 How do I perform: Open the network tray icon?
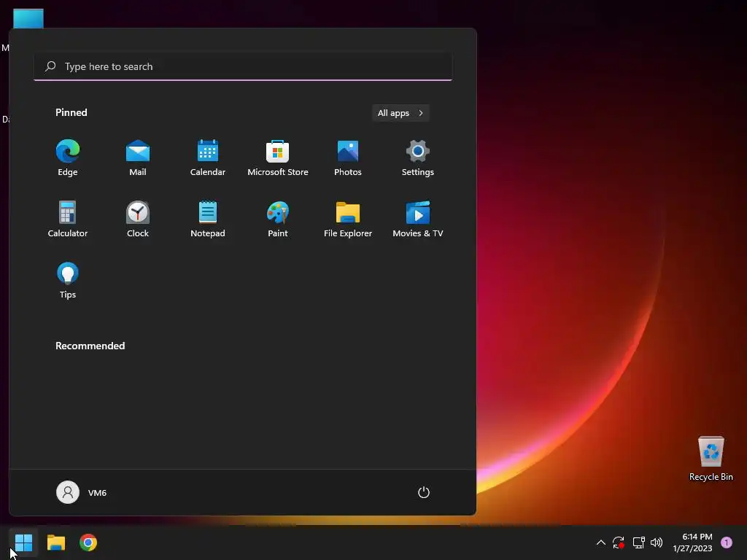point(638,542)
